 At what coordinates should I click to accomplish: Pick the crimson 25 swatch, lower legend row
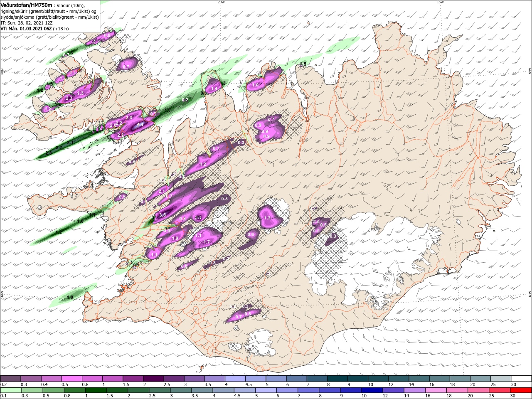(500, 390)
